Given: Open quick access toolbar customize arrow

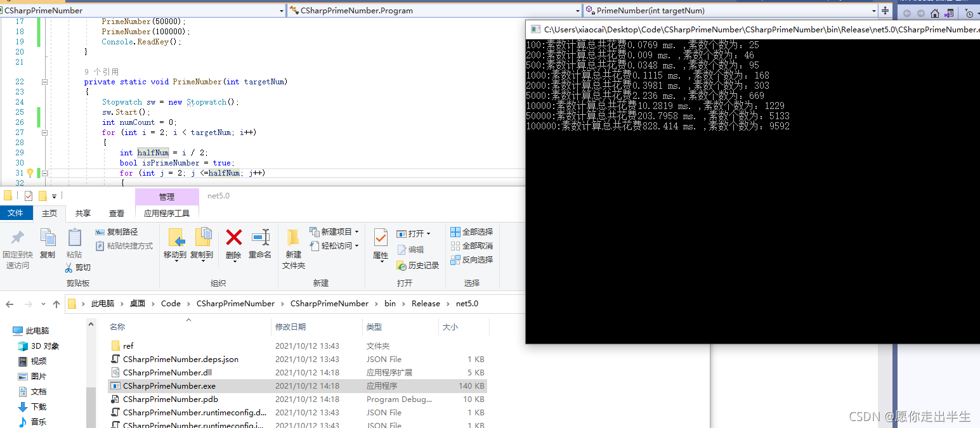Looking at the screenshot, I should tap(54, 197).
